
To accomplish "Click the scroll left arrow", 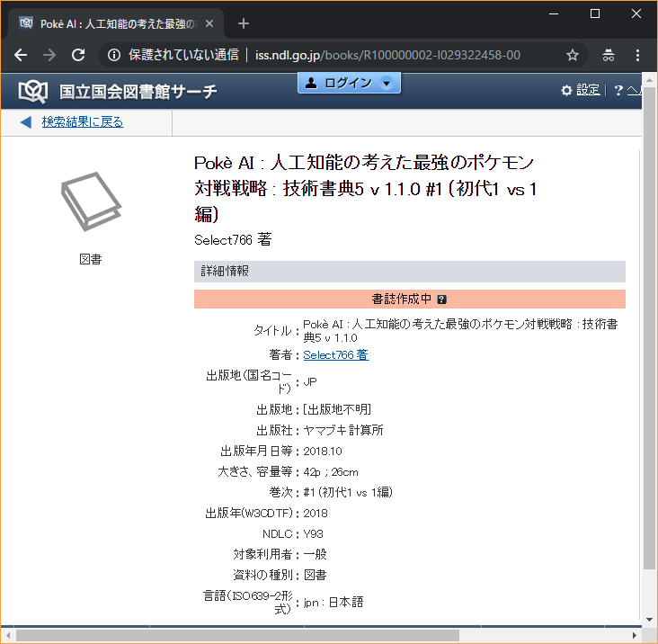I will tap(8, 635).
